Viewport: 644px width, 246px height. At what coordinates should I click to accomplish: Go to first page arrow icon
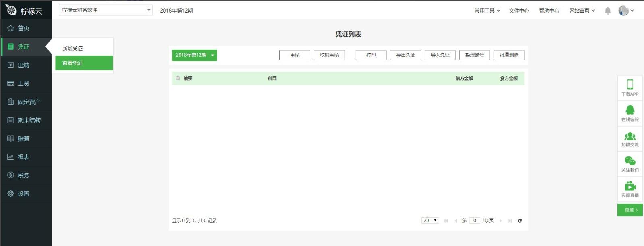tap(446, 221)
